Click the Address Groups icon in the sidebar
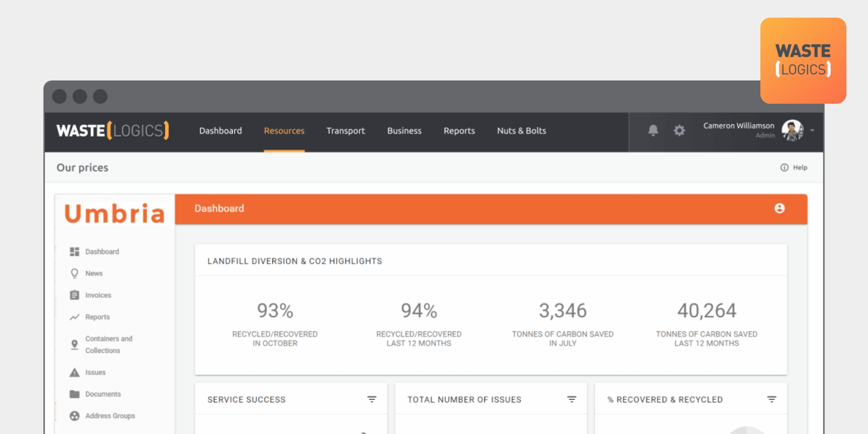 (74, 416)
